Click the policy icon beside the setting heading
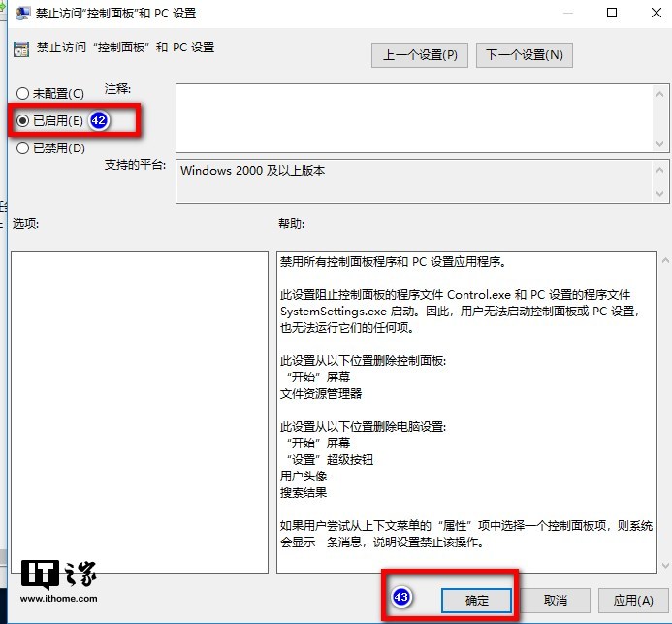 pos(21,49)
